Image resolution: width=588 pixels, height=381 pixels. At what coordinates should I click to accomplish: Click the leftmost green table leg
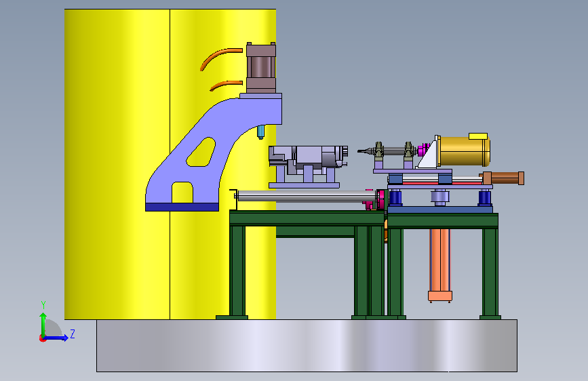[237, 270]
